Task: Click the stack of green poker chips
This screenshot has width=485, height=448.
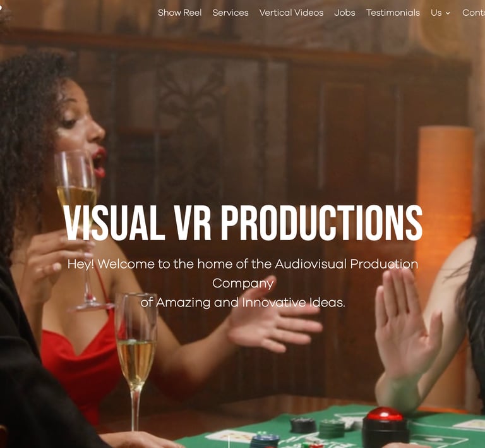Action: coord(332,428)
